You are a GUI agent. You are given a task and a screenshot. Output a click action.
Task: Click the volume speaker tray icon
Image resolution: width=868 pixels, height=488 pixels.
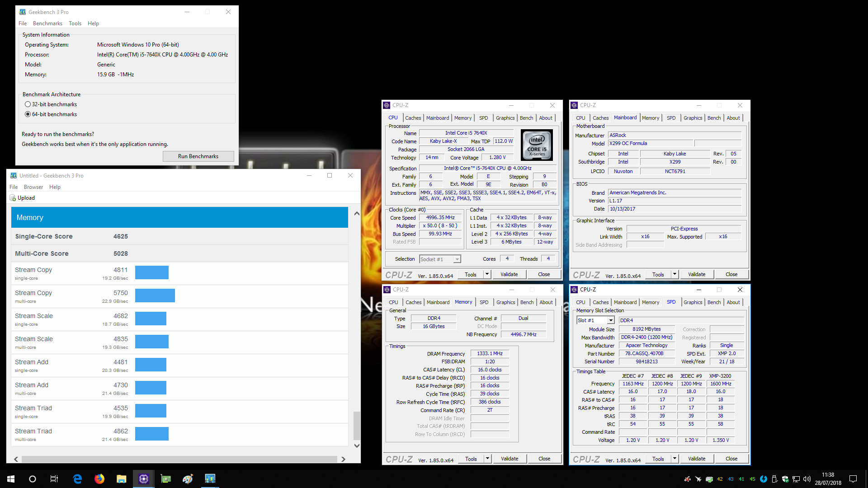click(807, 479)
